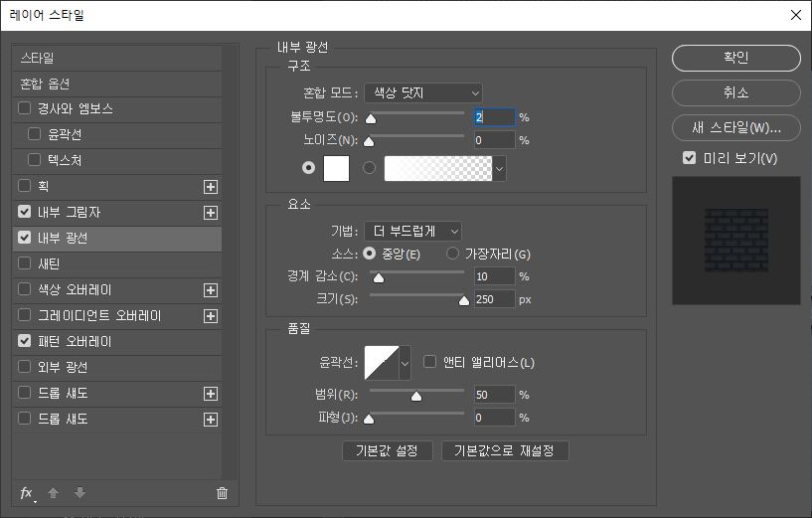Viewport: 812px width, 518px height.
Task: Click the 범위 slider handle
Action: (415, 397)
